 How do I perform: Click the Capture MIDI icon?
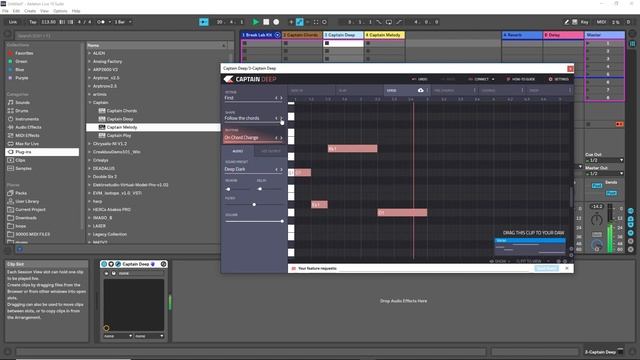(316, 22)
